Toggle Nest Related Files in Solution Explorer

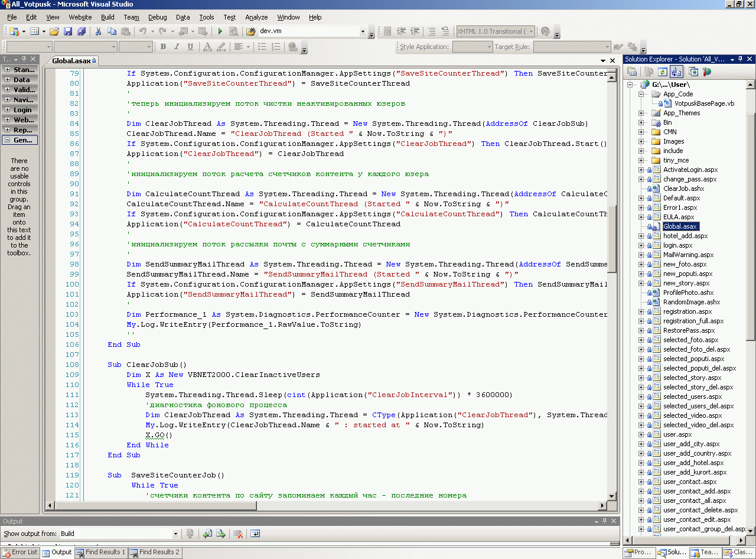pos(677,71)
